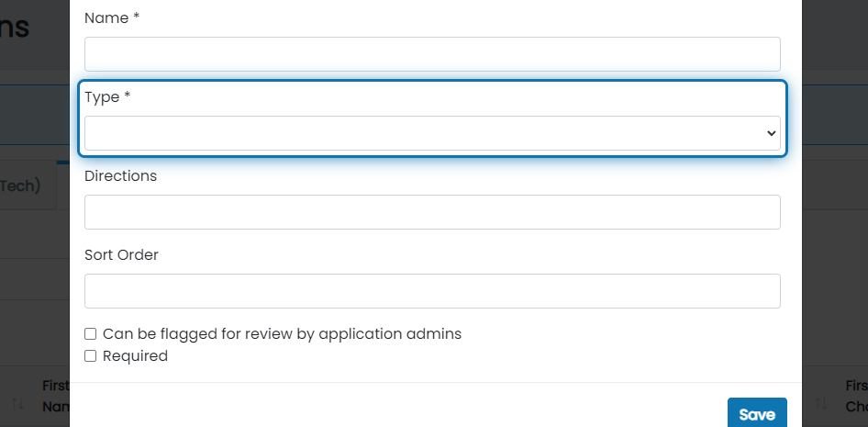
Task: Click the 'Can be flagged for review by application admins' label
Action: pos(282,333)
